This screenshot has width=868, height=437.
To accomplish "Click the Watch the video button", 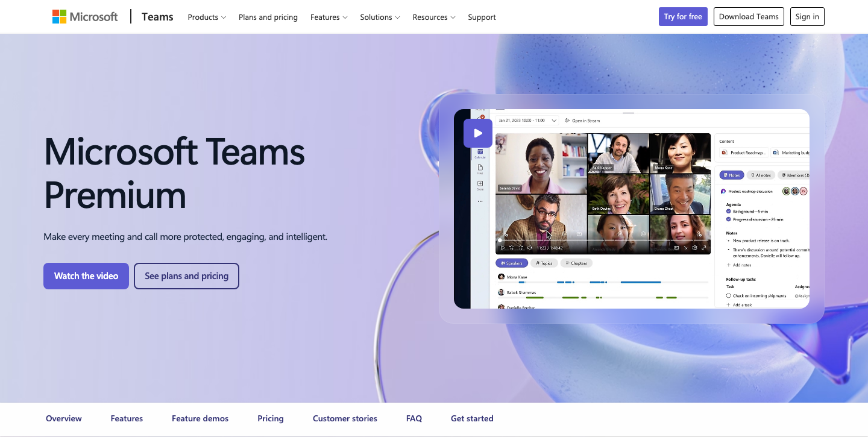I will (x=86, y=276).
